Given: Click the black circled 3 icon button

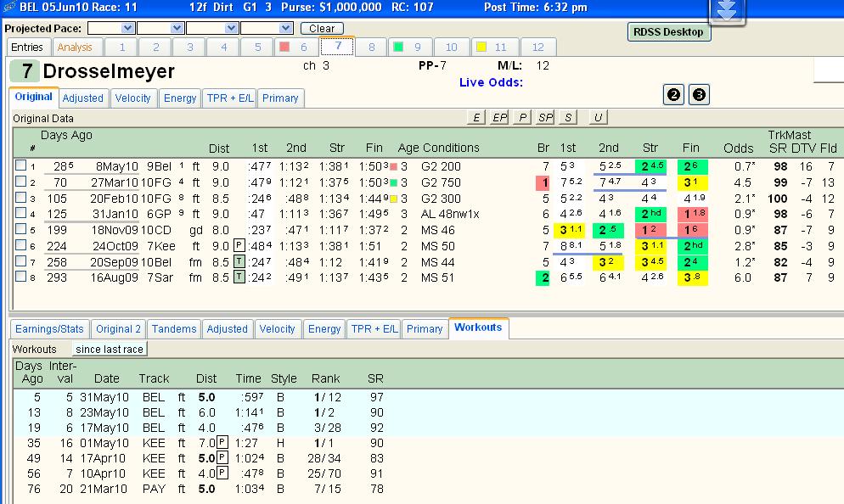Looking at the screenshot, I should (x=699, y=95).
